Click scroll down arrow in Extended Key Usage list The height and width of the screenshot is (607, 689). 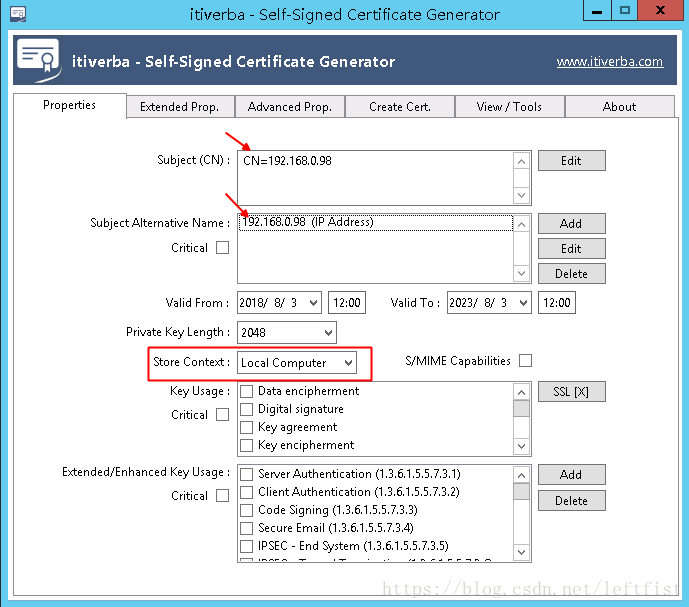[522, 552]
